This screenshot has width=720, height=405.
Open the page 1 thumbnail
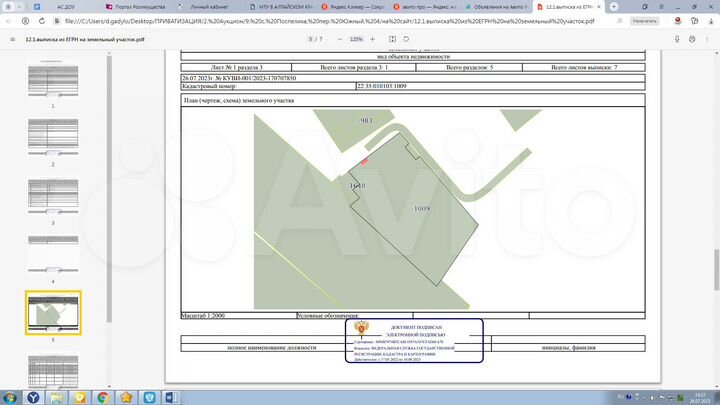click(x=53, y=81)
